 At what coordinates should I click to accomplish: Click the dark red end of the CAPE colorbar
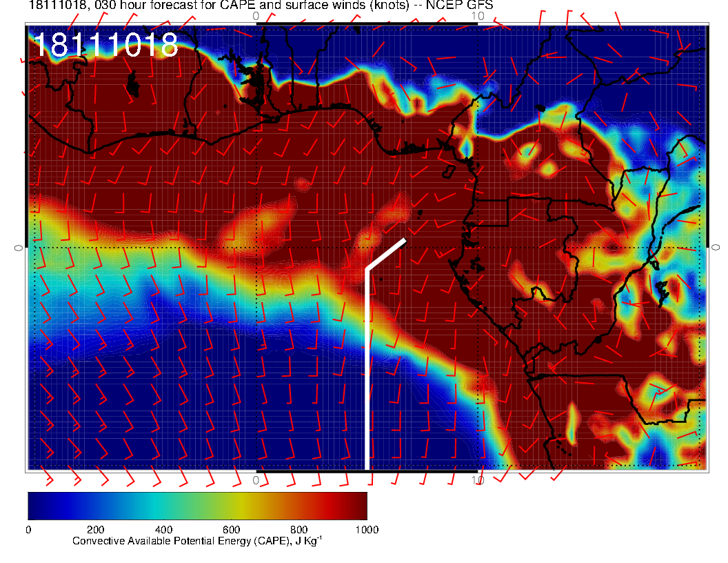359,505
